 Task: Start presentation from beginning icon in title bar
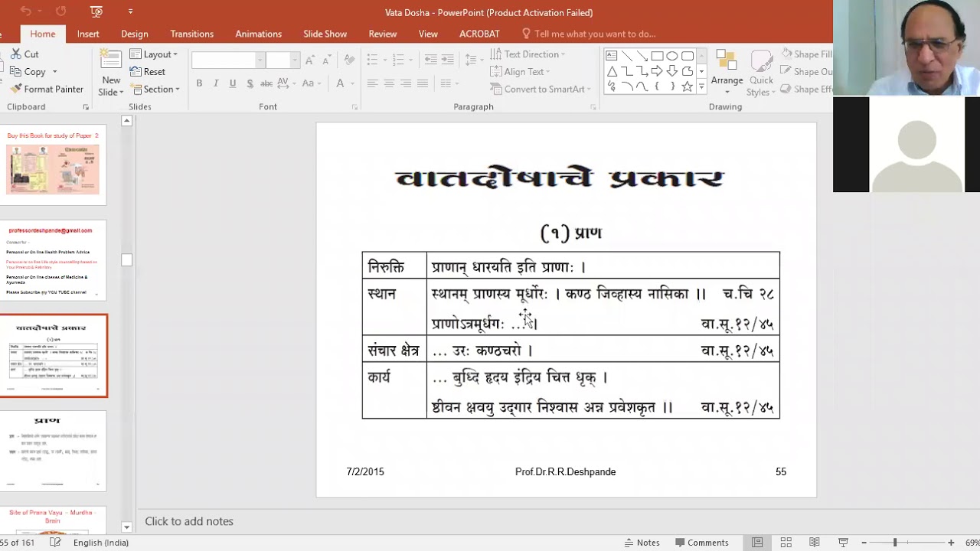(x=96, y=11)
